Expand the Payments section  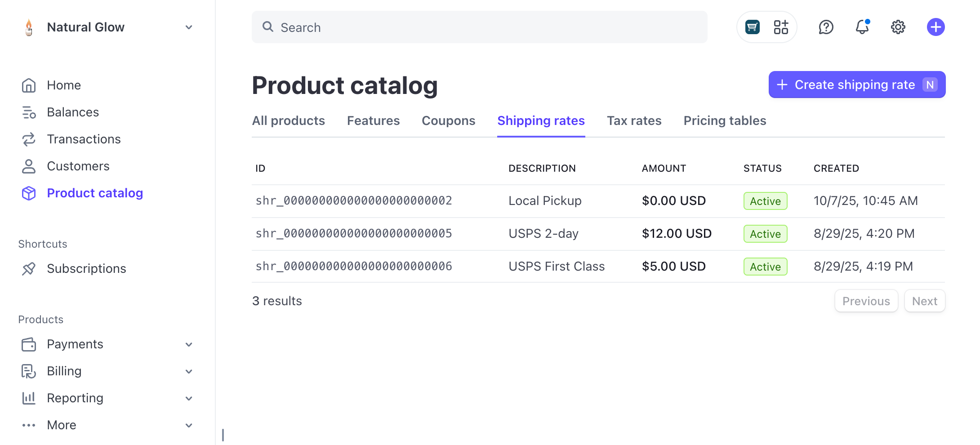pos(75,344)
